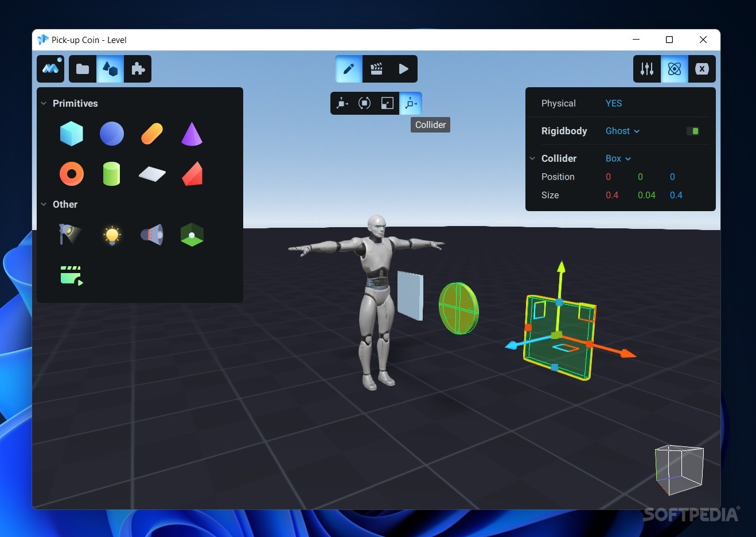
Task: Add a purple cone primitive
Action: (192, 134)
